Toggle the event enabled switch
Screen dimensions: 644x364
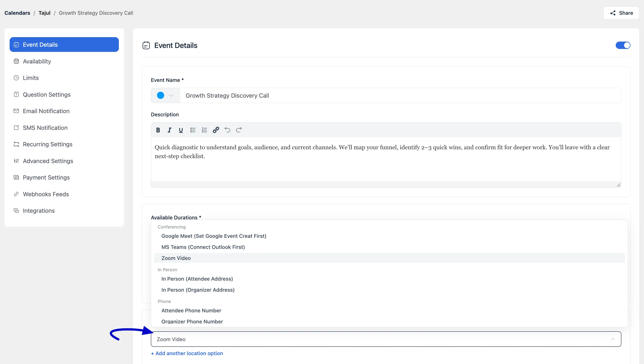(623, 45)
